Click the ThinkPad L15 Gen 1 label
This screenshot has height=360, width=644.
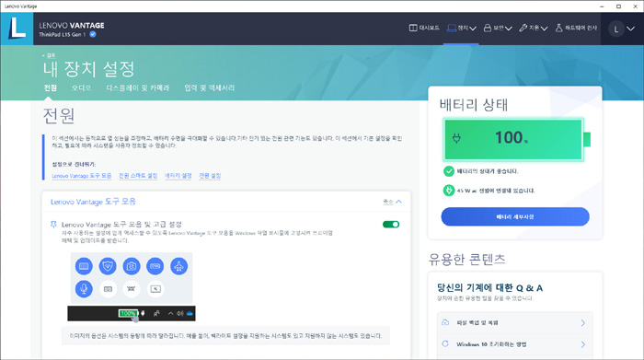(x=63, y=34)
